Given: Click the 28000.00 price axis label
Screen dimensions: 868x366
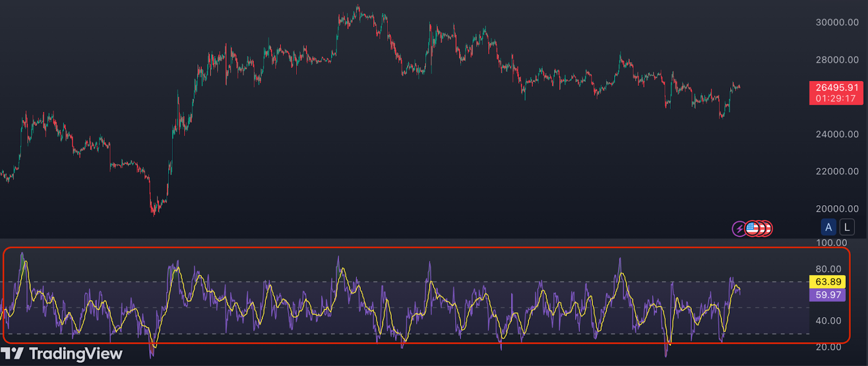Looking at the screenshot, I should tap(837, 60).
